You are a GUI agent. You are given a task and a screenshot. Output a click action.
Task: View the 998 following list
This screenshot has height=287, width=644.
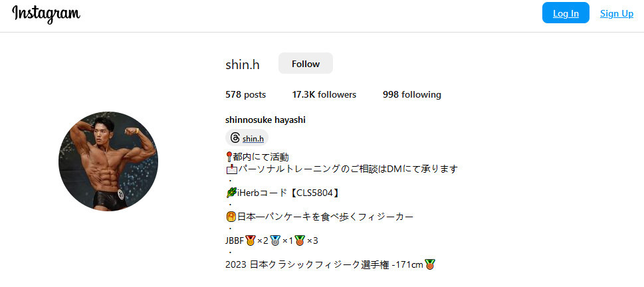pos(412,95)
